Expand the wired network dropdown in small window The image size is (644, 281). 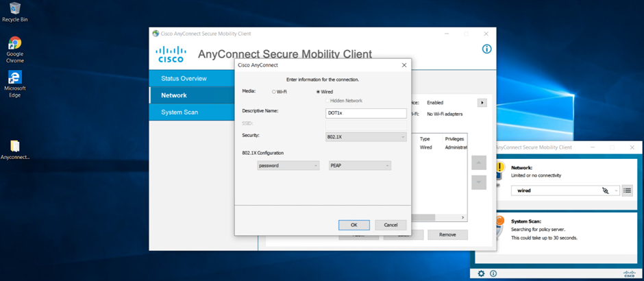click(616, 191)
